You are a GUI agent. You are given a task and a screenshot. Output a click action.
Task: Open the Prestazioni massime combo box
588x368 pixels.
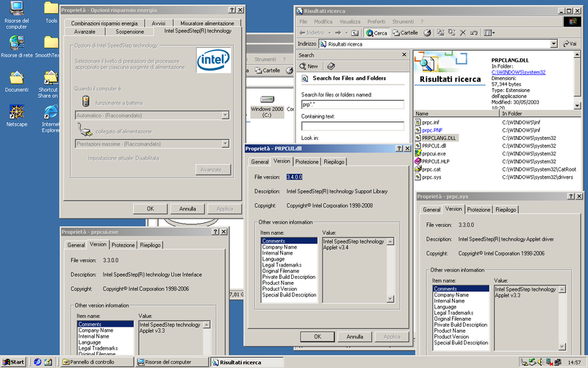152,144
